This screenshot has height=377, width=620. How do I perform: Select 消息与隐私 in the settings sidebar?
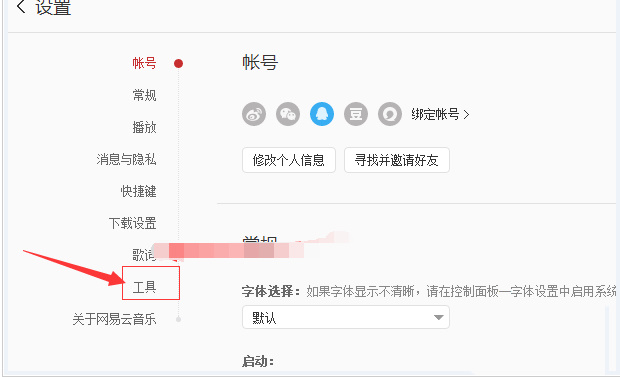pyautogui.click(x=126, y=159)
